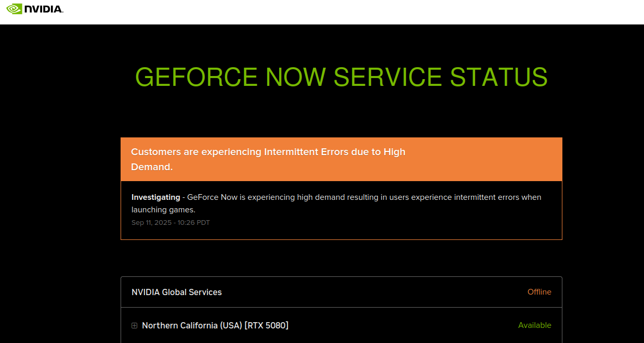Image resolution: width=644 pixels, height=343 pixels.
Task: Click the 'launching games.' text line
Action: [x=163, y=210]
